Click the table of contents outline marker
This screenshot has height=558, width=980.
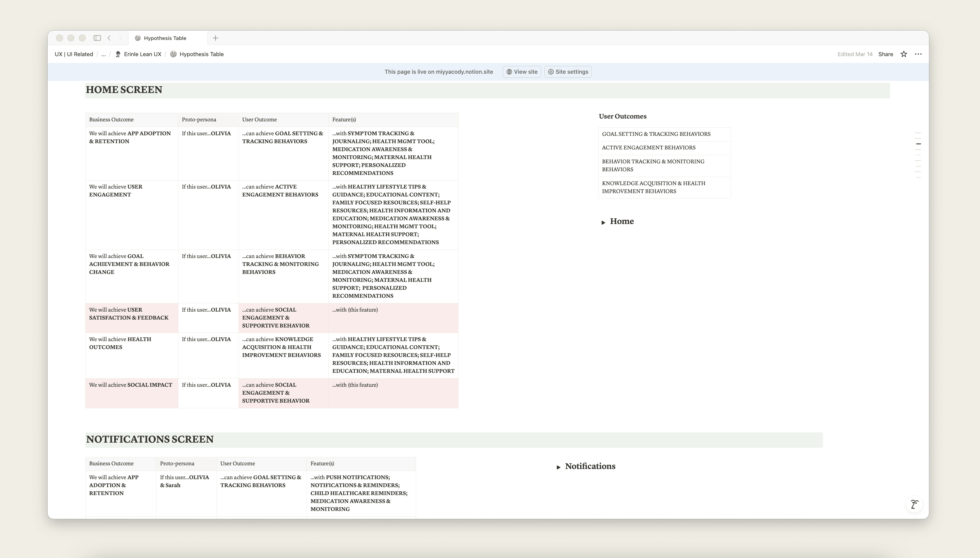(918, 144)
